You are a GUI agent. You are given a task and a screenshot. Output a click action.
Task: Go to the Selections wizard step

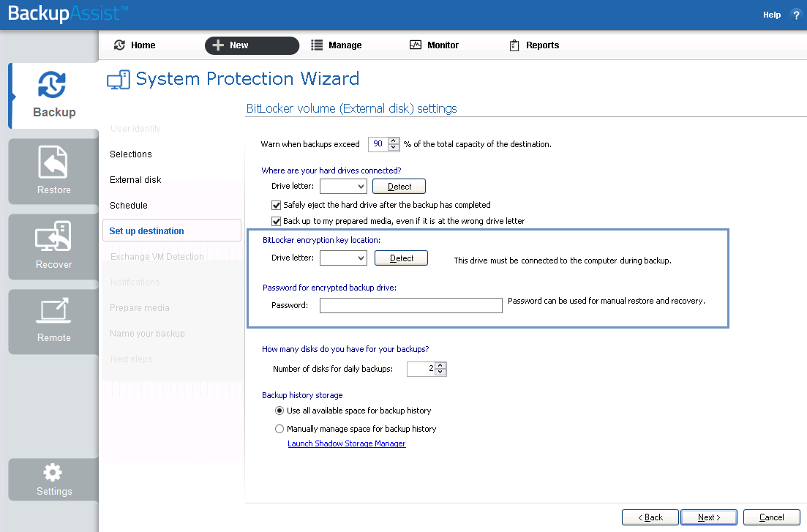[131, 154]
